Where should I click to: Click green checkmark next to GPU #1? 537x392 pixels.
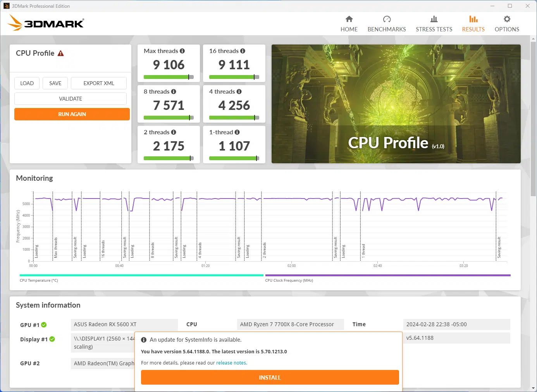coord(44,325)
